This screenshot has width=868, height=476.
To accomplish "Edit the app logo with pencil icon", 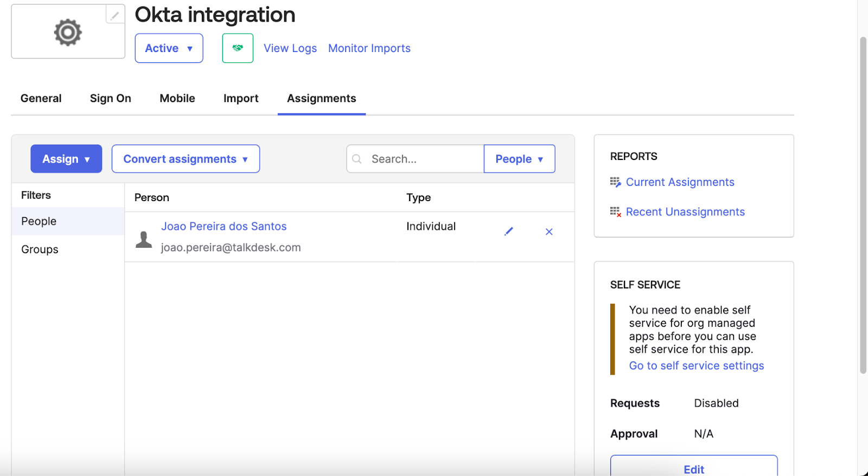I will 115,16.
